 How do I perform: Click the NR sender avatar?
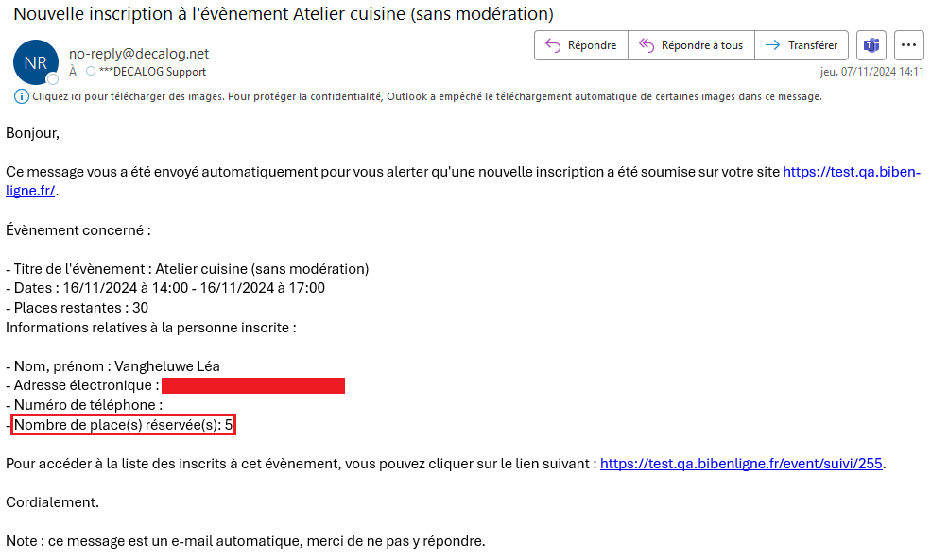[36, 62]
